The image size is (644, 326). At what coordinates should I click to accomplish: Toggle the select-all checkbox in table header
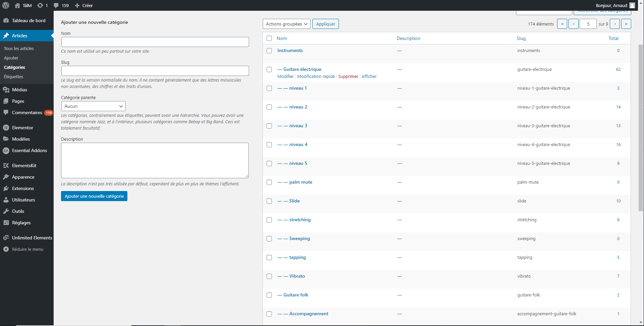point(269,38)
